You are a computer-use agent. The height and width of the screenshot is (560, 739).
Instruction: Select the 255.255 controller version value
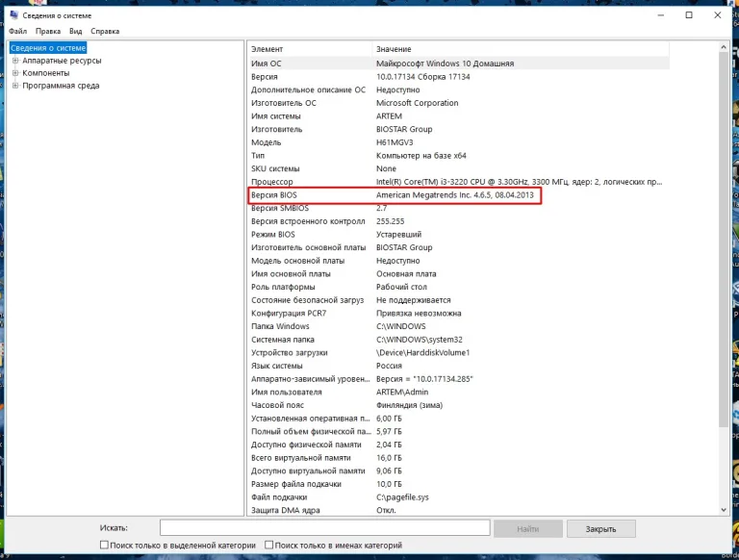(x=391, y=221)
